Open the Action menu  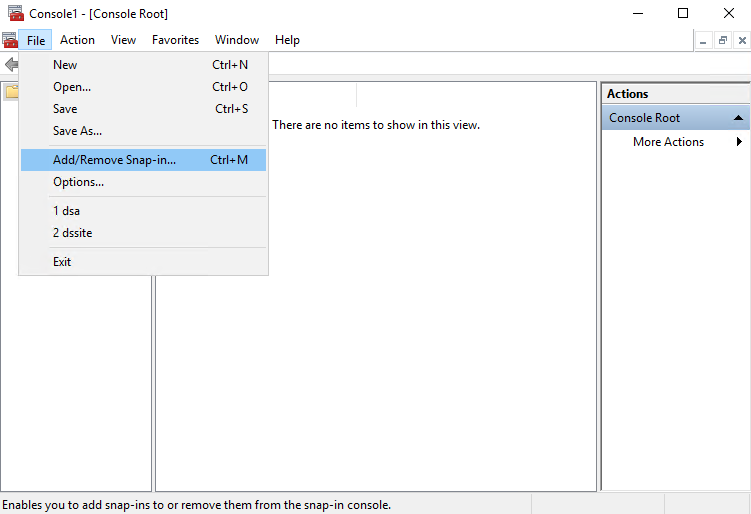point(77,40)
